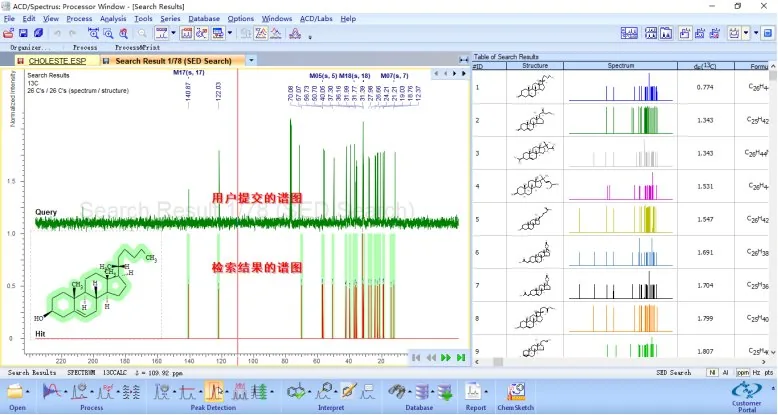Viewport: 778px width, 415px height.
Task: Click the red peaks integration icon
Action: 261,33
